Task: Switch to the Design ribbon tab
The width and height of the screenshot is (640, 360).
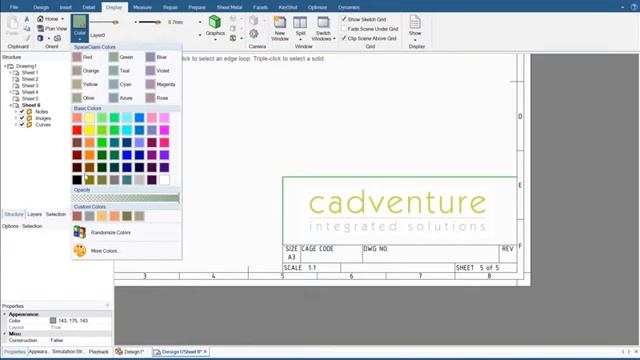Action: (41, 7)
